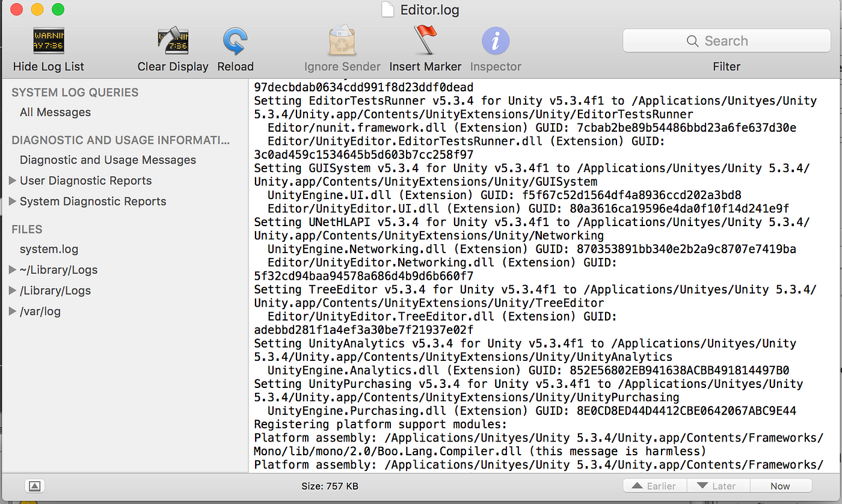Focus the Search filter field
Image resolution: width=842 pixels, height=504 pixels.
pos(726,41)
